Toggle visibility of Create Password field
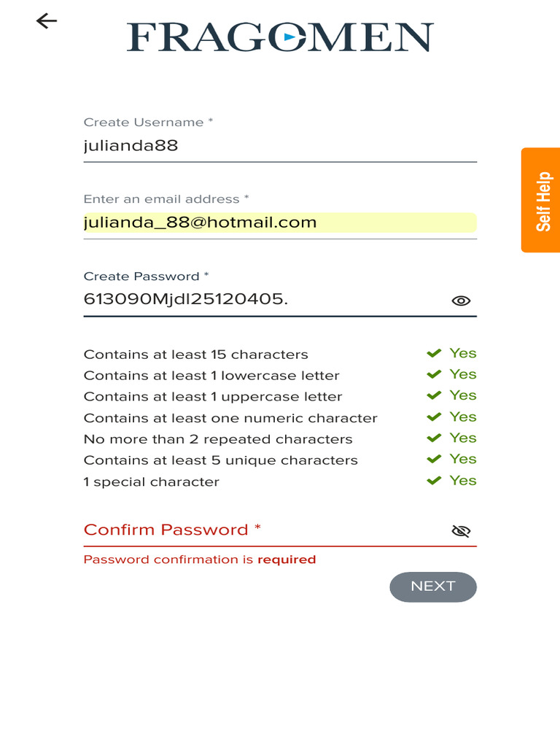Viewport: 560px width, 747px height. 461,301
